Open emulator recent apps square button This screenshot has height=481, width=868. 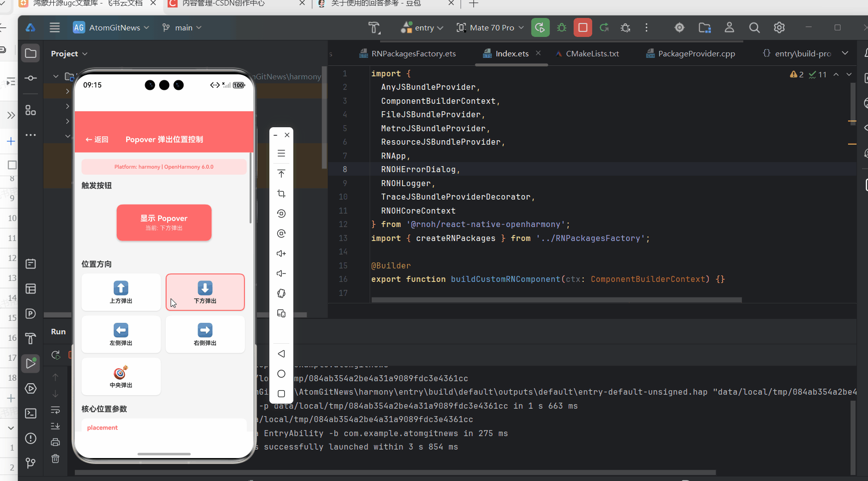tap(281, 394)
